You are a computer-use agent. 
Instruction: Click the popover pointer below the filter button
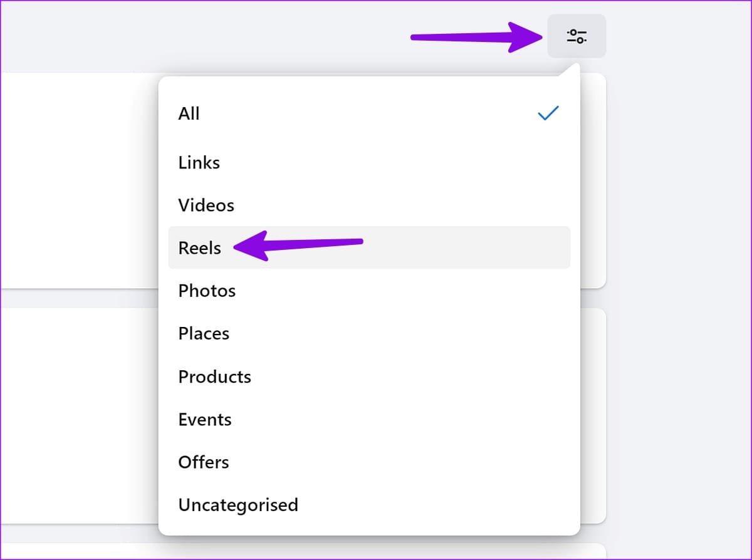[x=572, y=70]
